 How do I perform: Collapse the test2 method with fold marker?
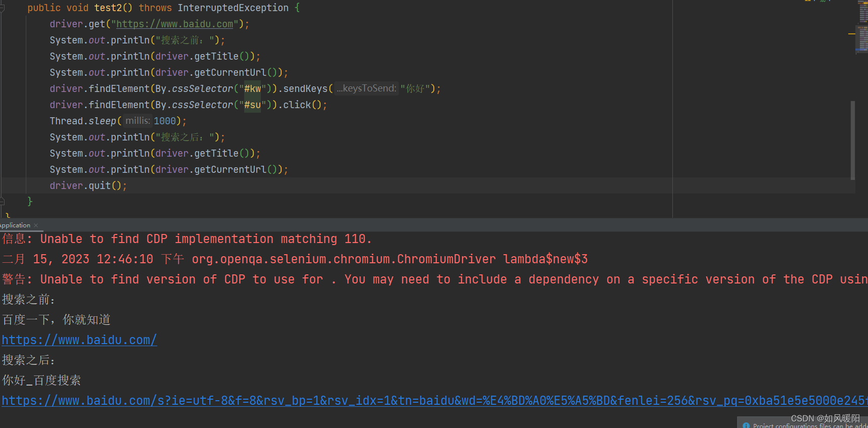point(2,8)
